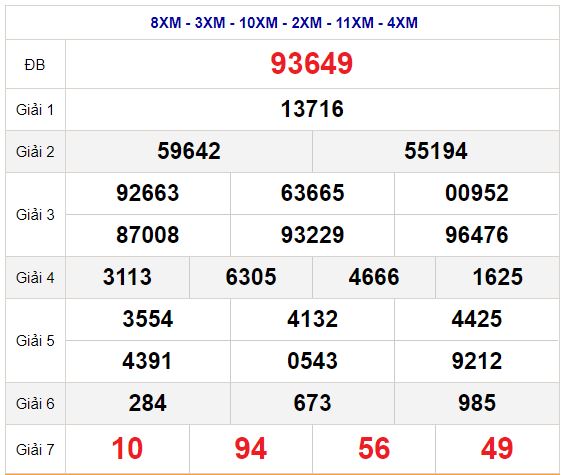
Task: Select Giải 6 number 673
Action: click(x=312, y=403)
